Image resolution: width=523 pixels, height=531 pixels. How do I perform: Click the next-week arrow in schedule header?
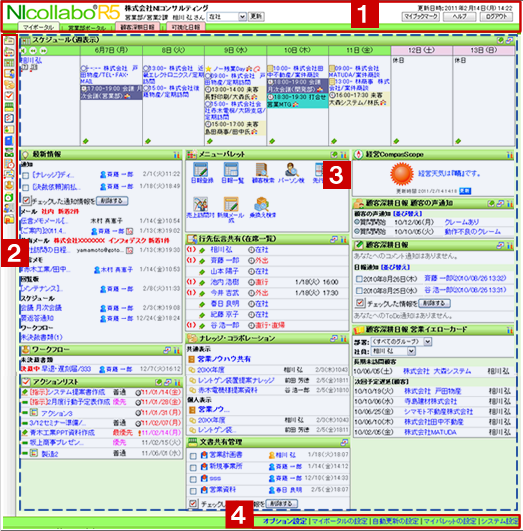coord(43,51)
